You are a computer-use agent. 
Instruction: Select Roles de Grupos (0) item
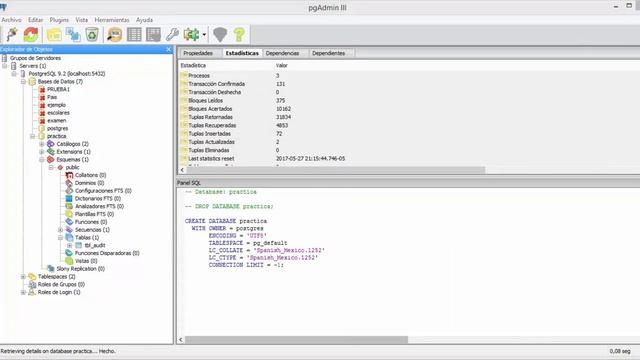(x=61, y=284)
